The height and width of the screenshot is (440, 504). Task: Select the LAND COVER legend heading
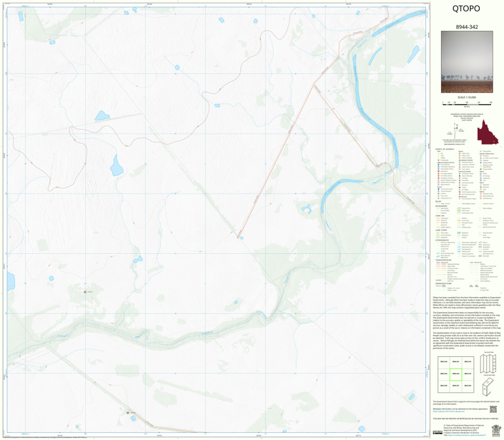(x=441, y=230)
